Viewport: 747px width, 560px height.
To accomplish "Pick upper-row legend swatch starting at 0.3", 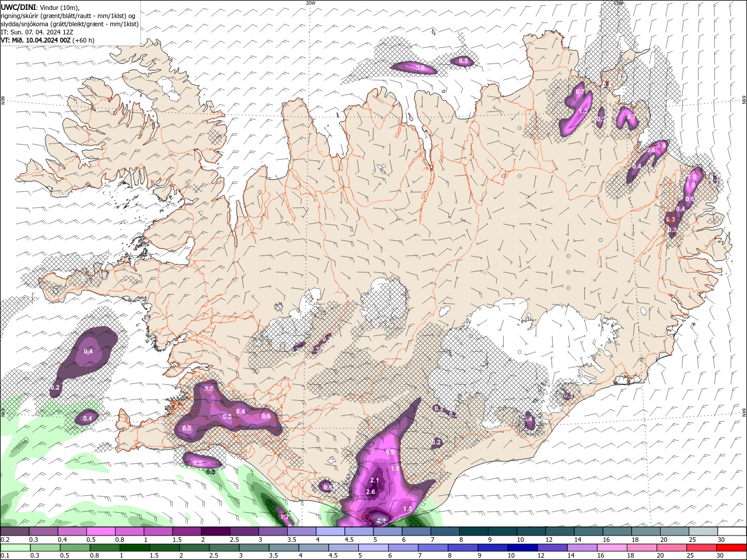I will 44,531.
